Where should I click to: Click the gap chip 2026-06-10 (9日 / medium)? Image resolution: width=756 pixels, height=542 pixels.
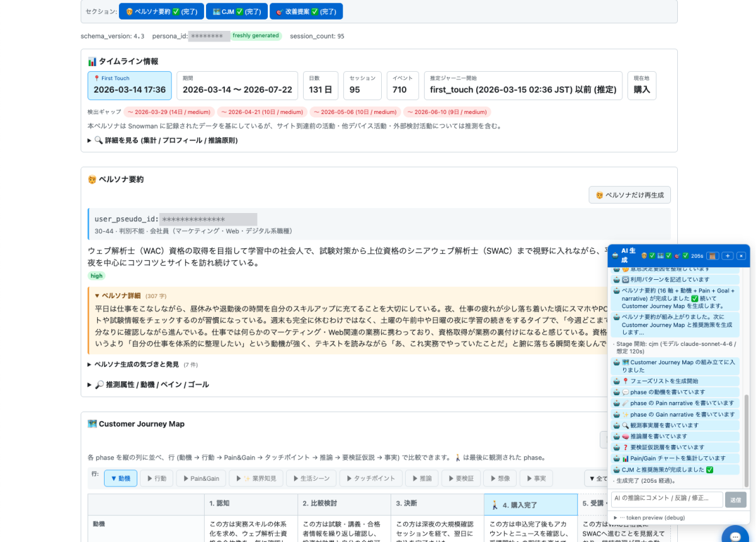pyautogui.click(x=447, y=112)
